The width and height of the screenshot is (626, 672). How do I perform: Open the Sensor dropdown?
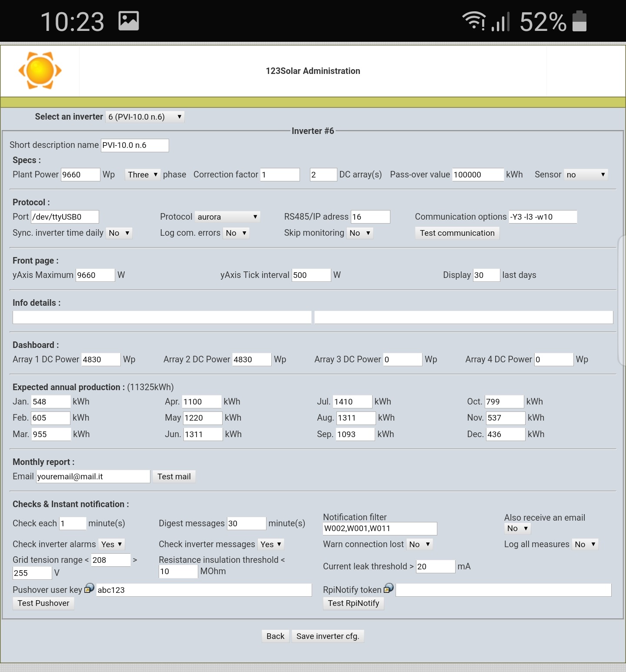(586, 174)
